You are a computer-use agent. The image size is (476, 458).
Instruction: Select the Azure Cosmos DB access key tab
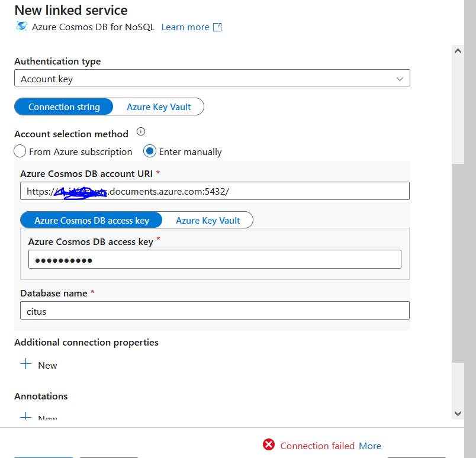click(92, 220)
